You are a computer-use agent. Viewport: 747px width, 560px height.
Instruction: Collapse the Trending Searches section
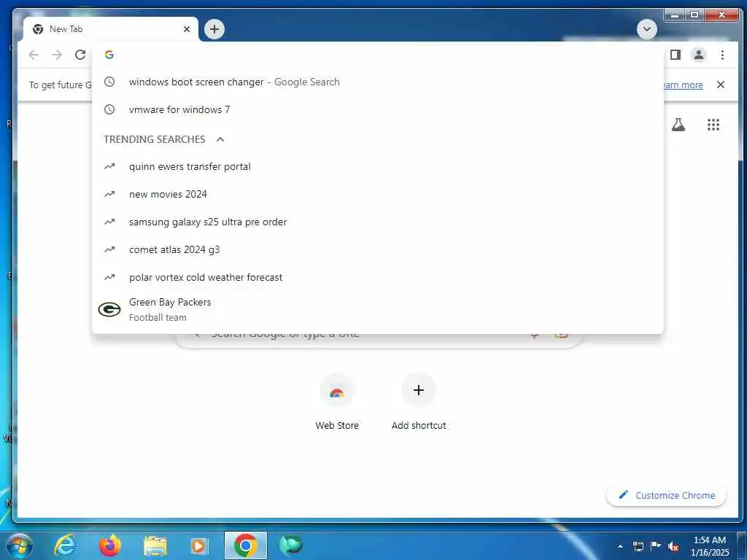coord(220,139)
